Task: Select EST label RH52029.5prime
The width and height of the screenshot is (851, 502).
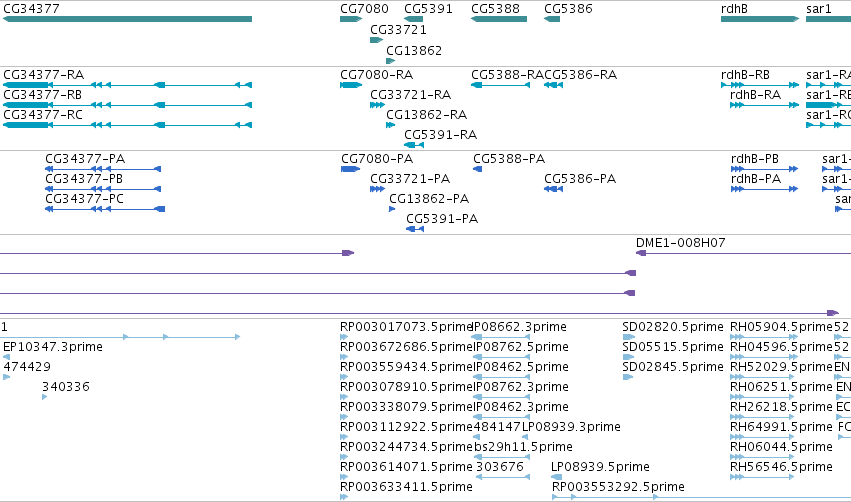Action: click(781, 367)
